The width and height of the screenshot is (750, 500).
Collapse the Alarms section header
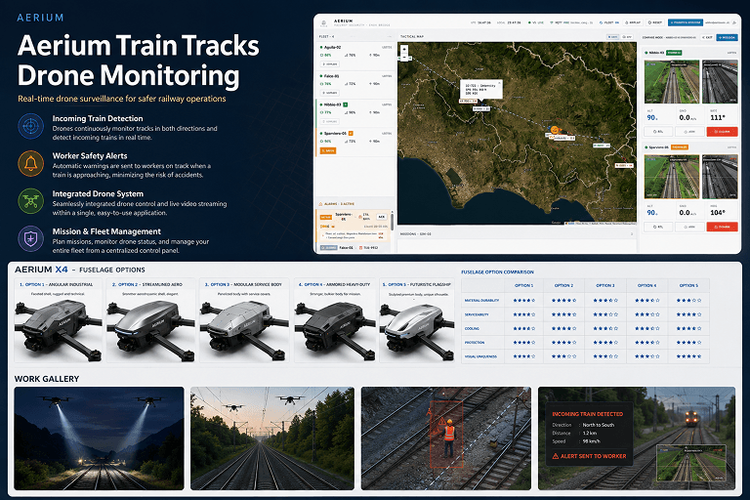click(355, 204)
